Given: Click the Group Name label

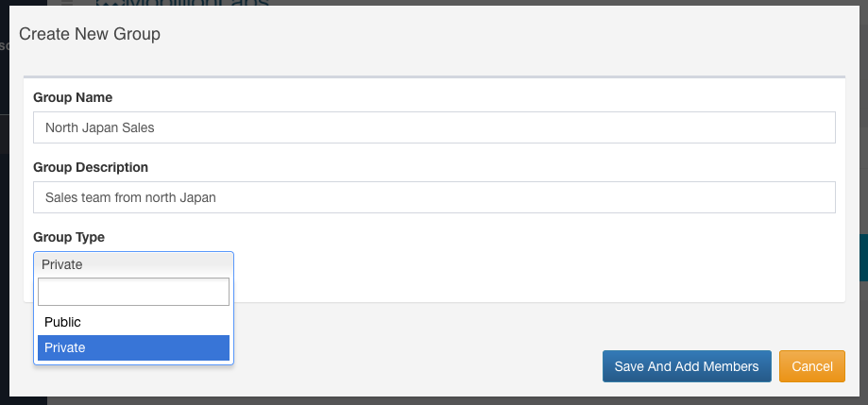Looking at the screenshot, I should [73, 97].
